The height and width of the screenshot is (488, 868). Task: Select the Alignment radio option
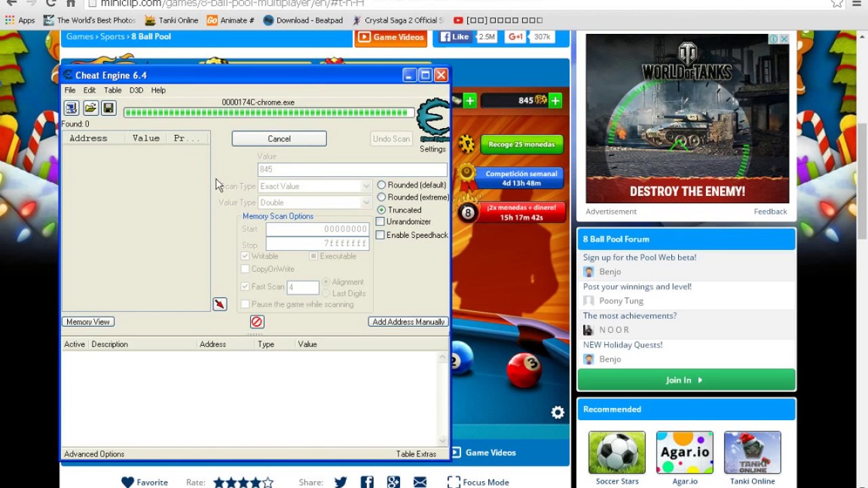click(326, 282)
